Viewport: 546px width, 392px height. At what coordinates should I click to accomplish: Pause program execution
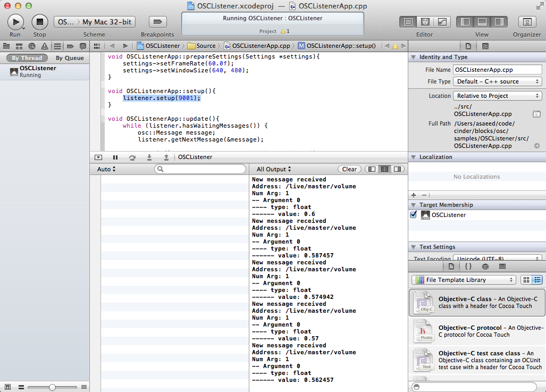click(x=115, y=157)
